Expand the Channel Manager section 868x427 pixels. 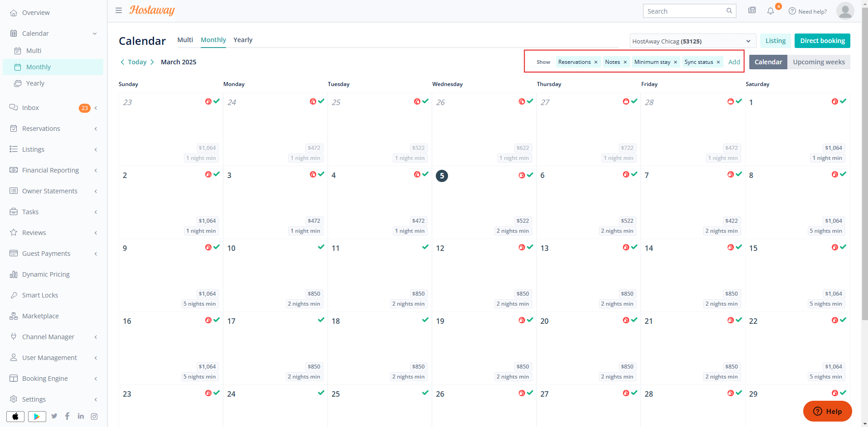[96, 337]
